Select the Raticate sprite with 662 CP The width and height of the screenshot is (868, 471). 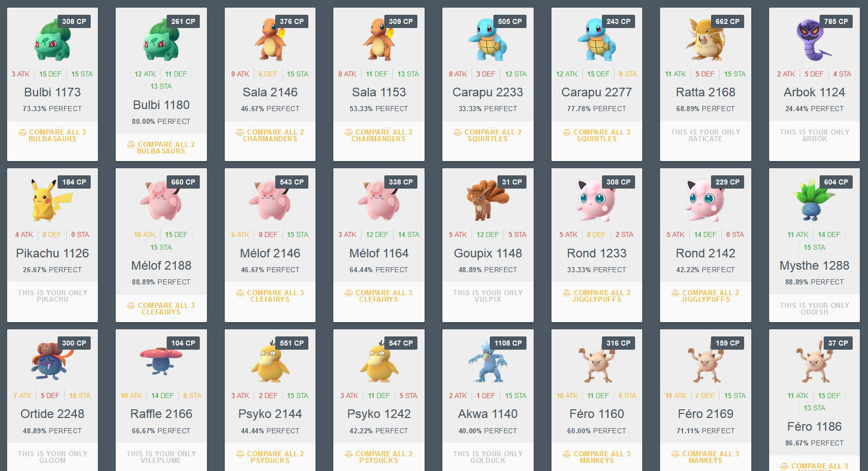click(x=705, y=40)
